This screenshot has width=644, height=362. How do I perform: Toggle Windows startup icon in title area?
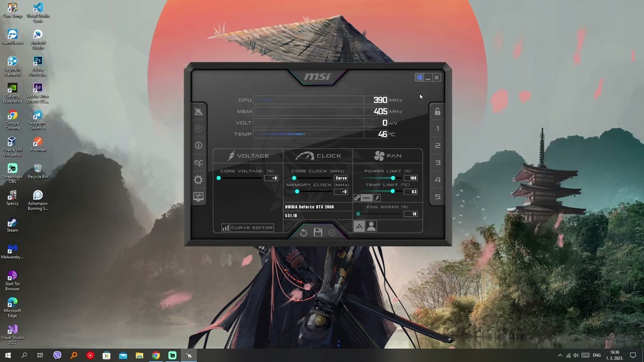419,77
